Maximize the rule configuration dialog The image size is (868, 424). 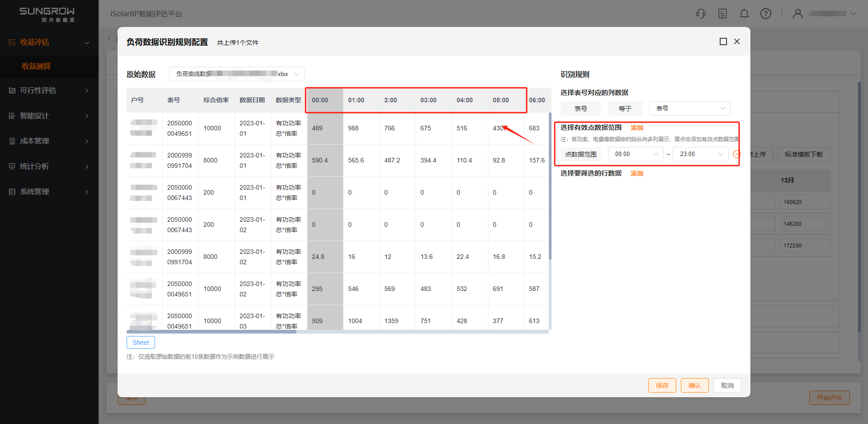click(723, 42)
